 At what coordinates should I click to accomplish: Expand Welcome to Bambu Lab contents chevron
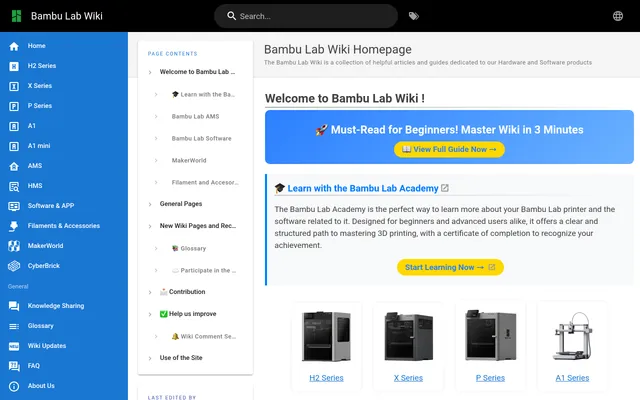150,72
